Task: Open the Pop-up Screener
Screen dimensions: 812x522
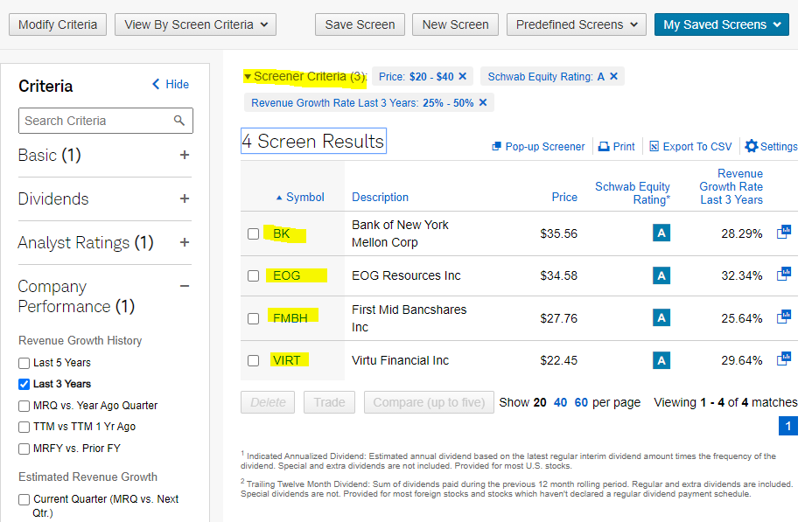Action: (538, 146)
